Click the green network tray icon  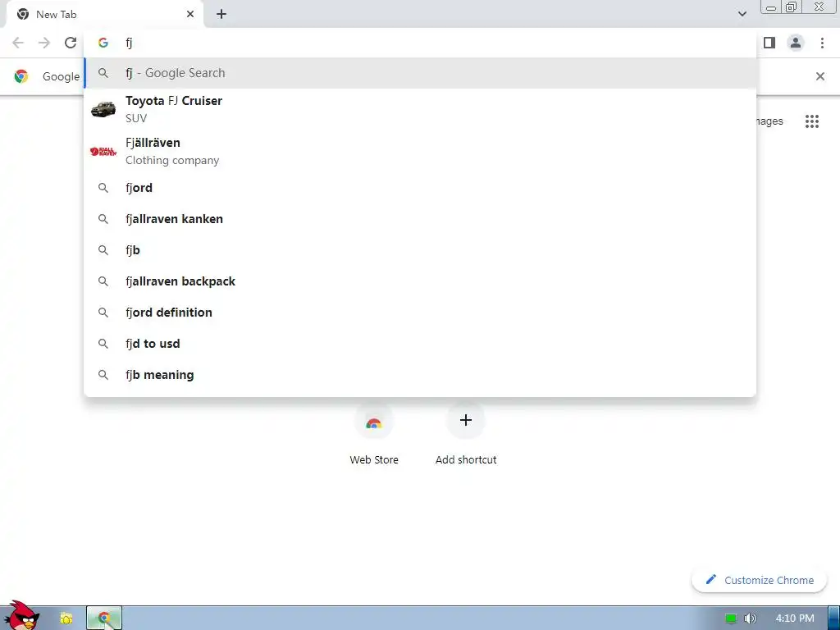pos(731,619)
